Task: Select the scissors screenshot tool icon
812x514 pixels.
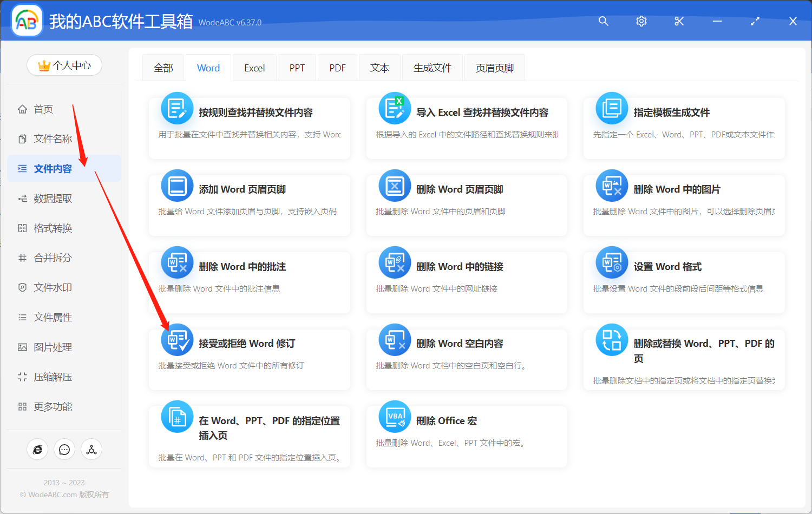Action: (679, 21)
